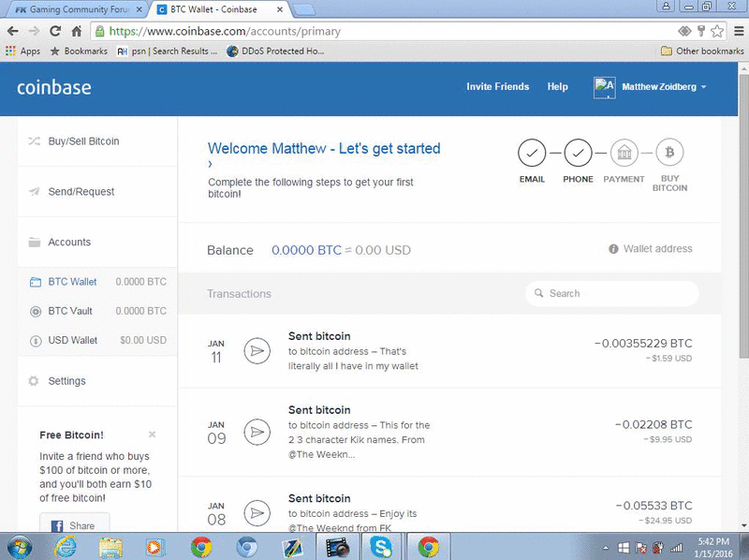Close the Gaming Community Forum tab
This screenshot has height=560, width=749.
pos(139,9)
